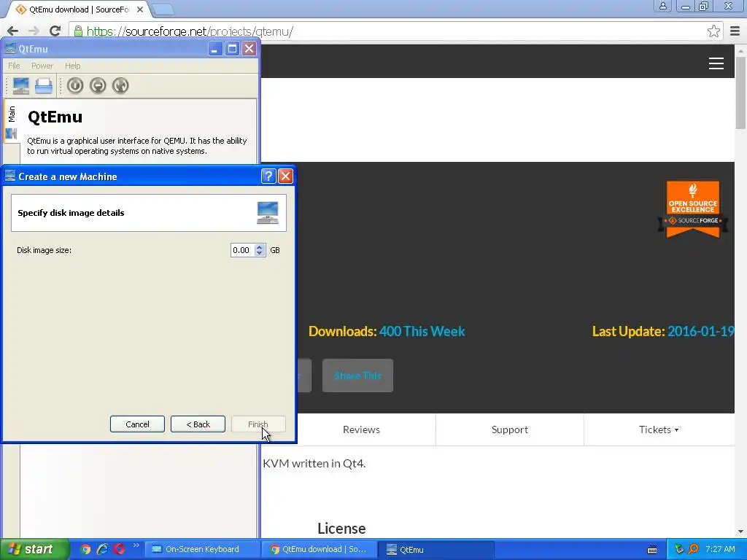Viewport: 747px width, 560px height.
Task: Click the page vertical scrollbar thumb
Action: tap(740, 93)
